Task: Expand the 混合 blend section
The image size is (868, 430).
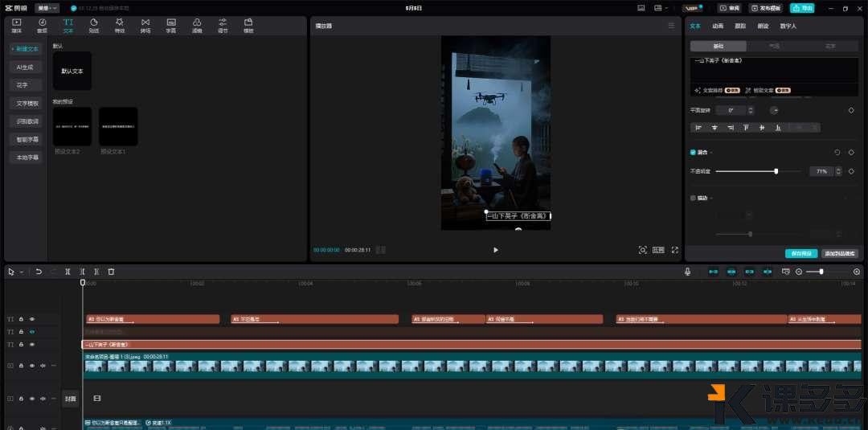Action: point(711,153)
